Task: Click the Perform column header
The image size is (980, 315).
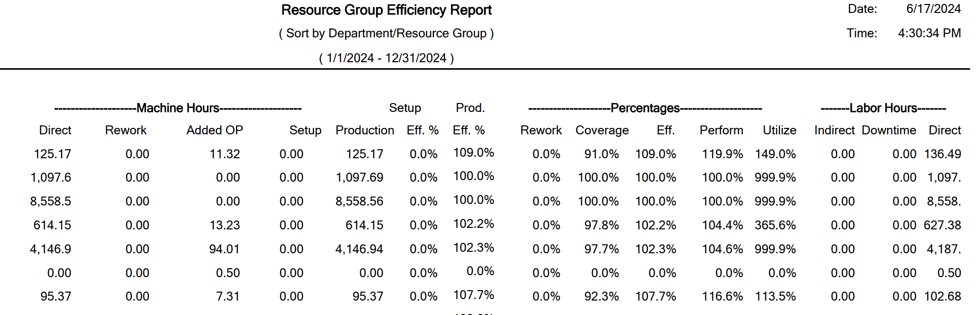Action: click(721, 130)
